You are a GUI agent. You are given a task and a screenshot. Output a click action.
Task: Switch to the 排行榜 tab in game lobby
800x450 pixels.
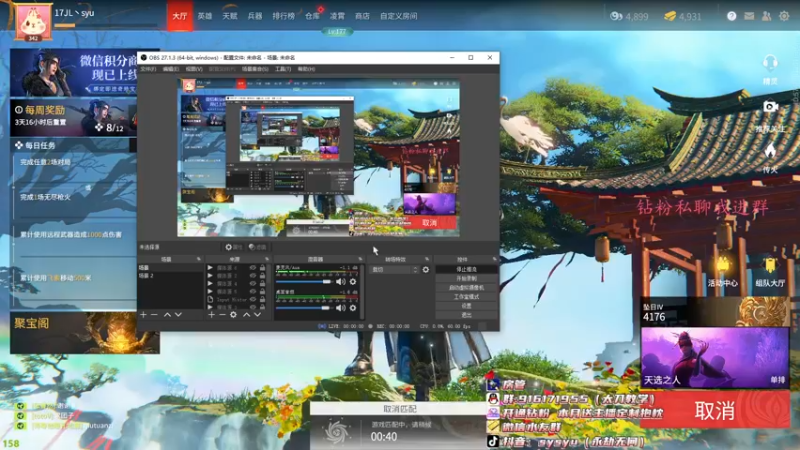(283, 16)
